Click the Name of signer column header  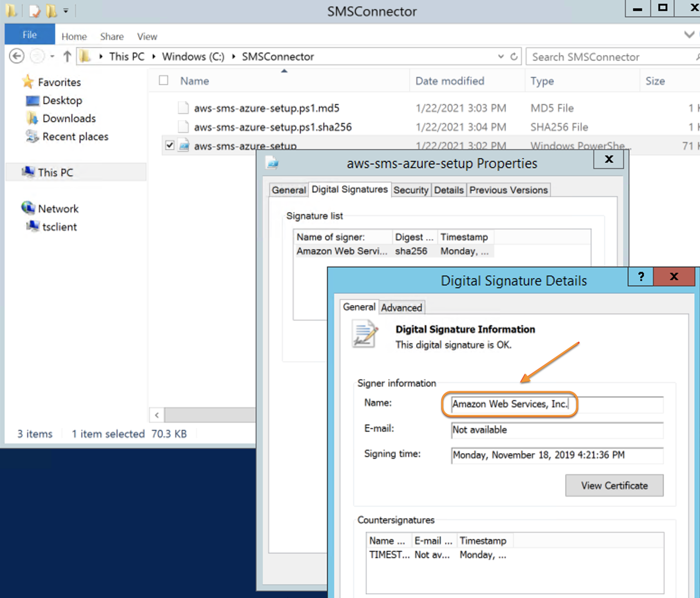(x=342, y=237)
